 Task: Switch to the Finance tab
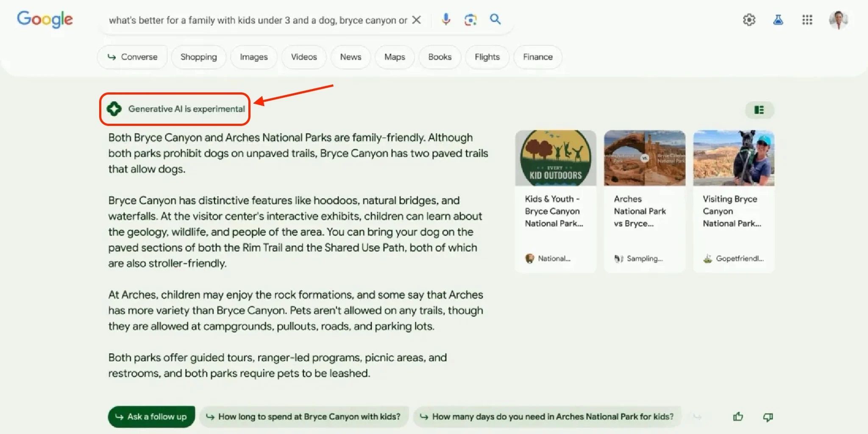[x=537, y=57]
